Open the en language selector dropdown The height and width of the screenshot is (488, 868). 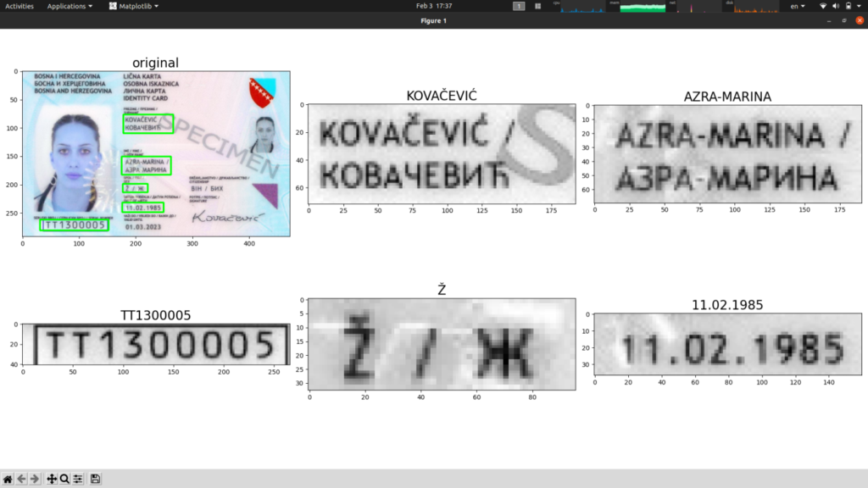point(798,6)
